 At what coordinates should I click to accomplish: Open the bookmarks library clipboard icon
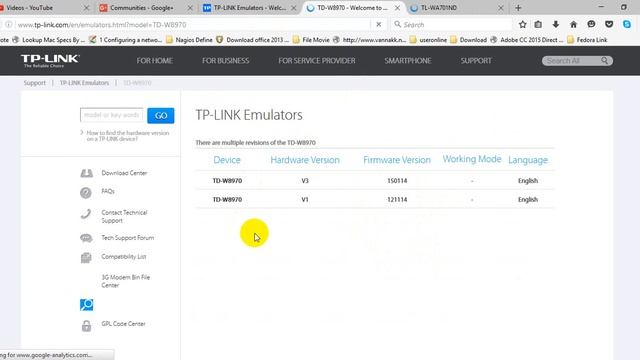(538, 24)
